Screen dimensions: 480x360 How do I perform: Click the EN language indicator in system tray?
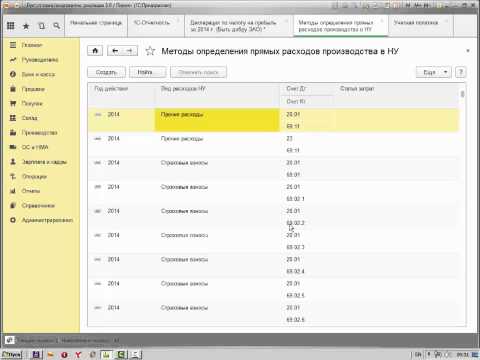pos(418,355)
